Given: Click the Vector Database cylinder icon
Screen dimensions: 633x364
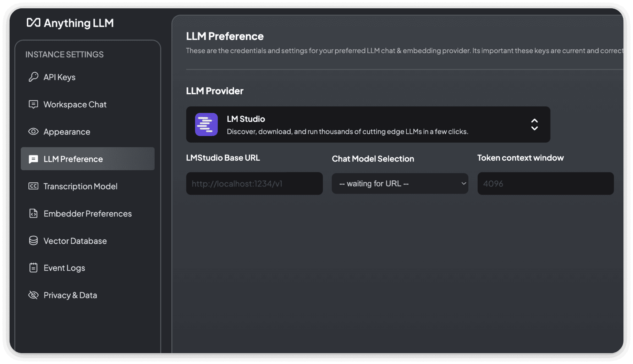Looking at the screenshot, I should [33, 241].
